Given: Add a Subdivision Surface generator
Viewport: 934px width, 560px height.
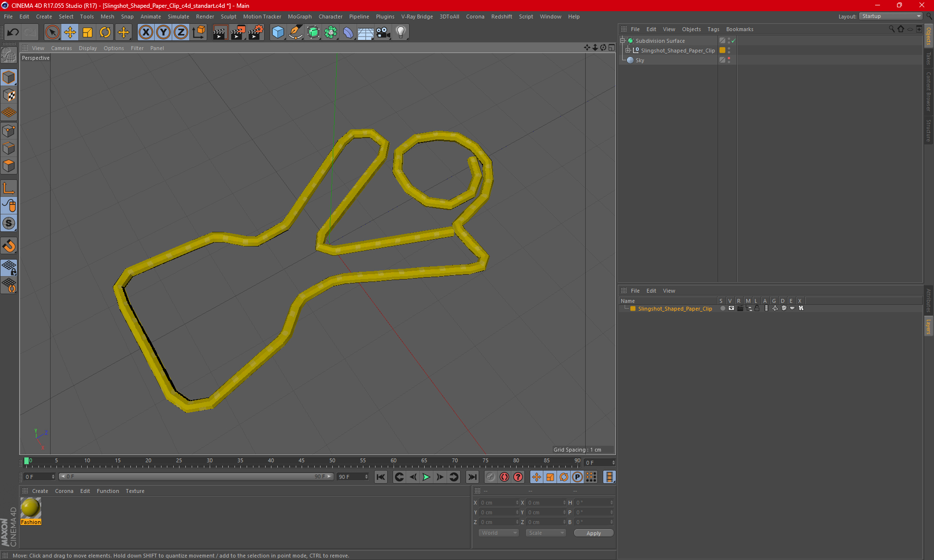Looking at the screenshot, I should pyautogui.click(x=313, y=32).
